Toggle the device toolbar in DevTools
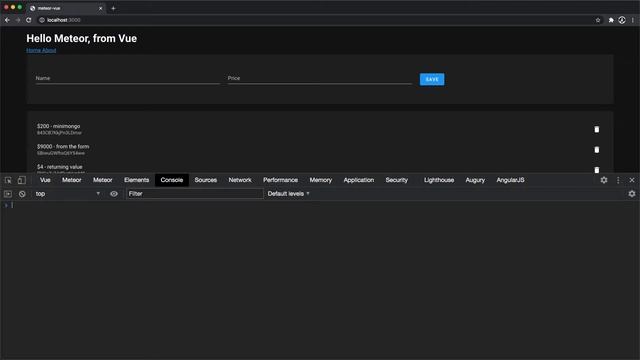 click(22, 180)
